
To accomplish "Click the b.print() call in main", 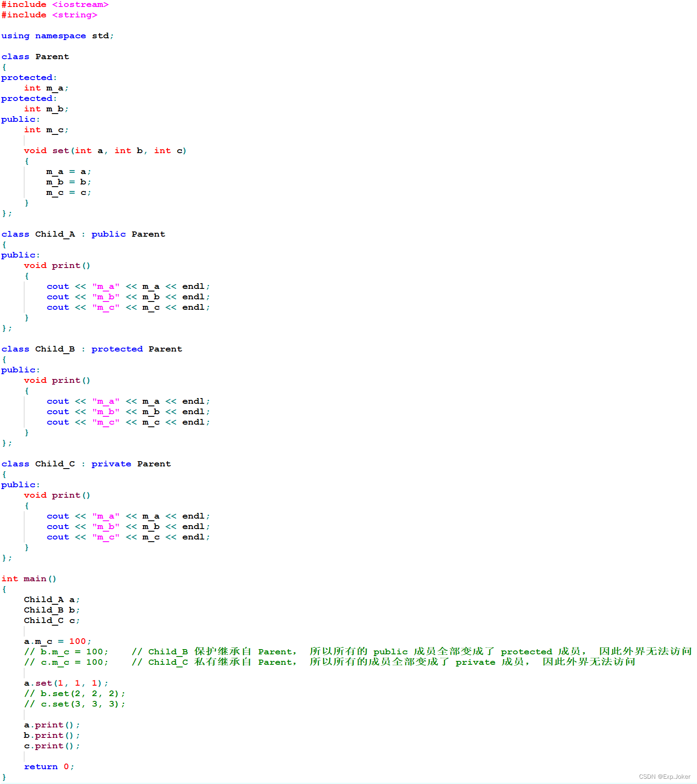I will (52, 735).
